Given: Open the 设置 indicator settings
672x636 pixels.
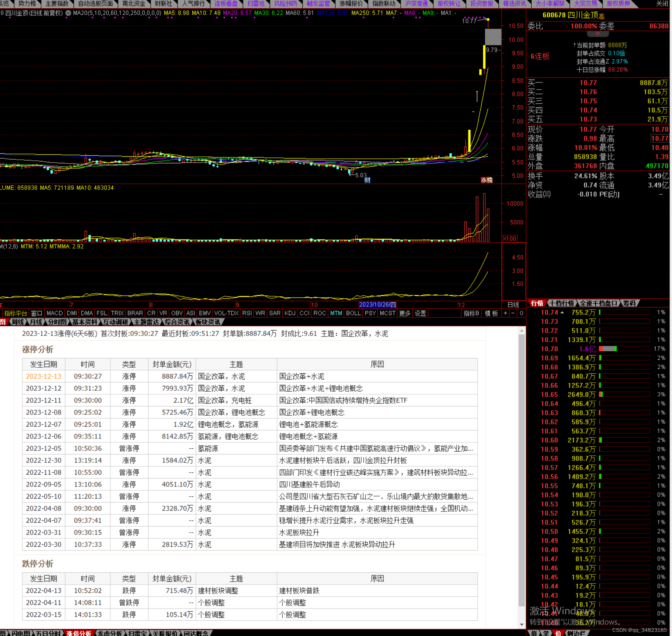Looking at the screenshot, I should point(420,313).
